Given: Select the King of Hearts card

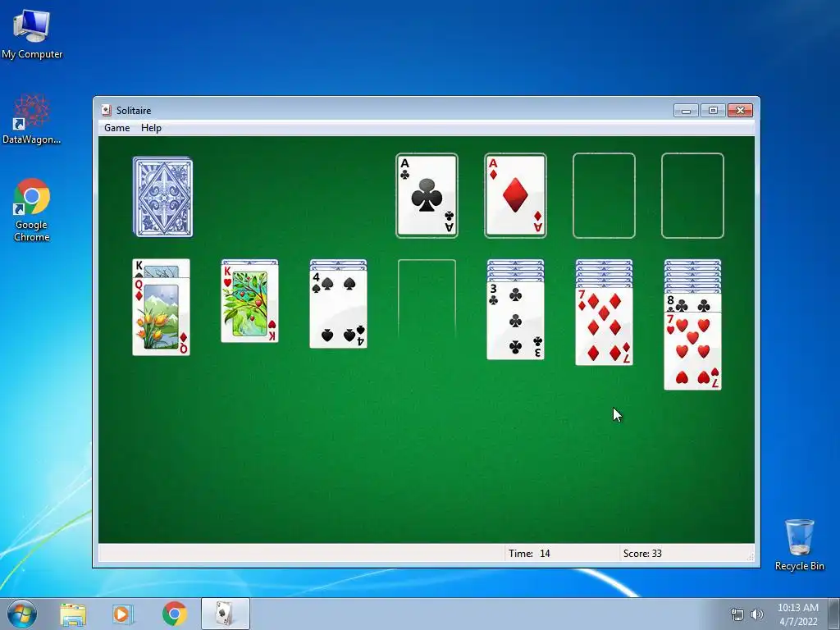Looking at the screenshot, I should [249, 304].
